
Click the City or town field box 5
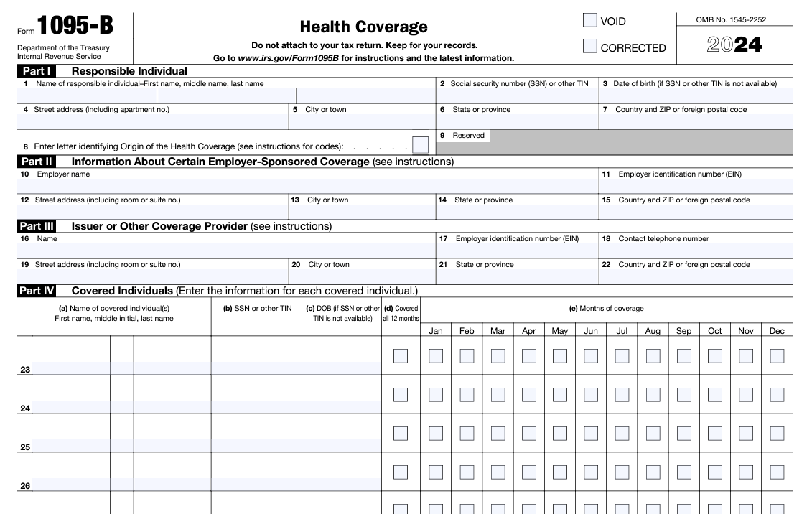point(359,121)
